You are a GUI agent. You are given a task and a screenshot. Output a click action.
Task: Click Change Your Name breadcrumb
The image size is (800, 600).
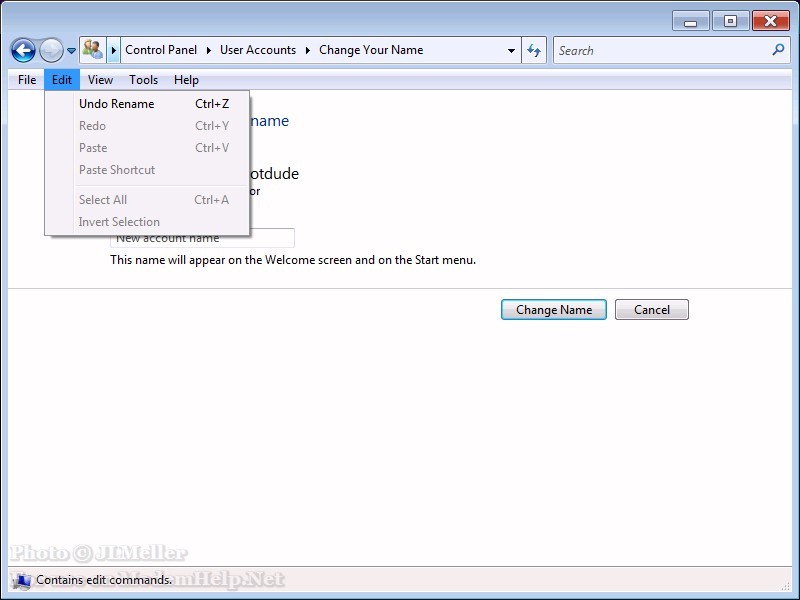click(x=371, y=50)
